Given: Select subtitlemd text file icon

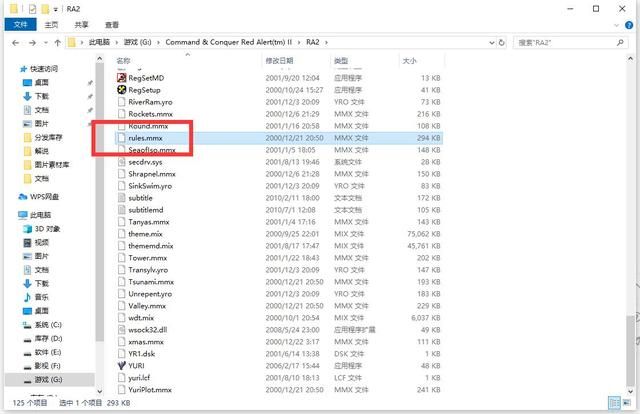Looking at the screenshot, I should (122, 210).
